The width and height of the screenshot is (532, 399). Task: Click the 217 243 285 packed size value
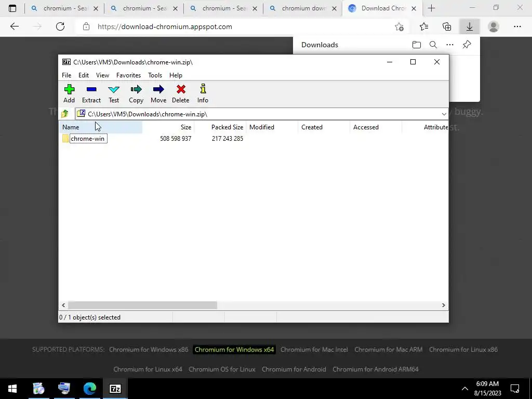[x=228, y=138]
